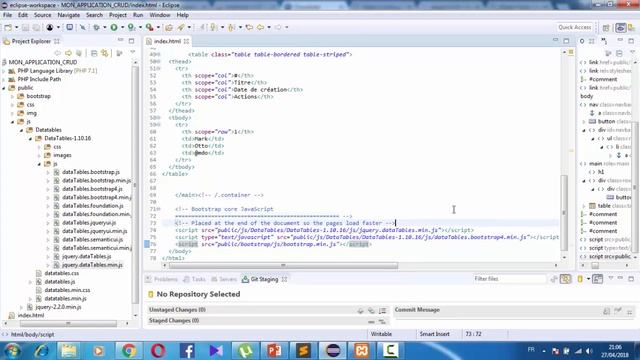Click the Outline view icon
Image resolution: width=640 pixels, height=360 pixels.
582,41
